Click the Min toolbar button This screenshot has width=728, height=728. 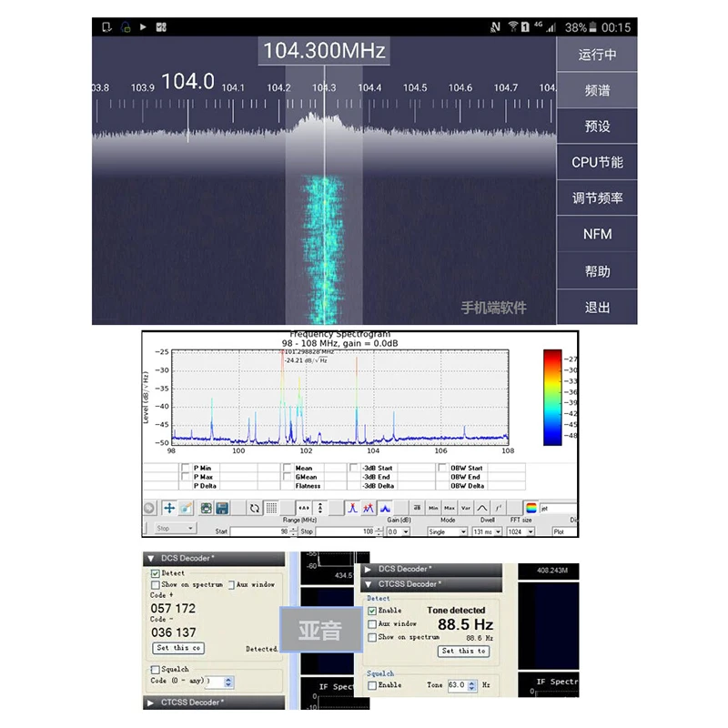pos(433,508)
